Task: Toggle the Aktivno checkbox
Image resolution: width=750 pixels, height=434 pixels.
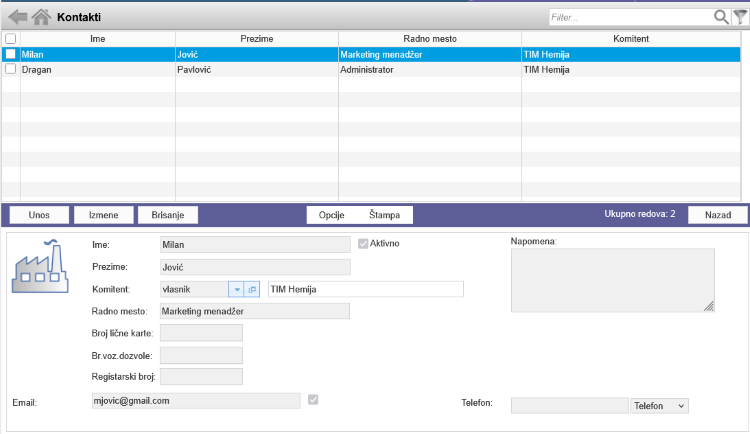Action: [363, 244]
